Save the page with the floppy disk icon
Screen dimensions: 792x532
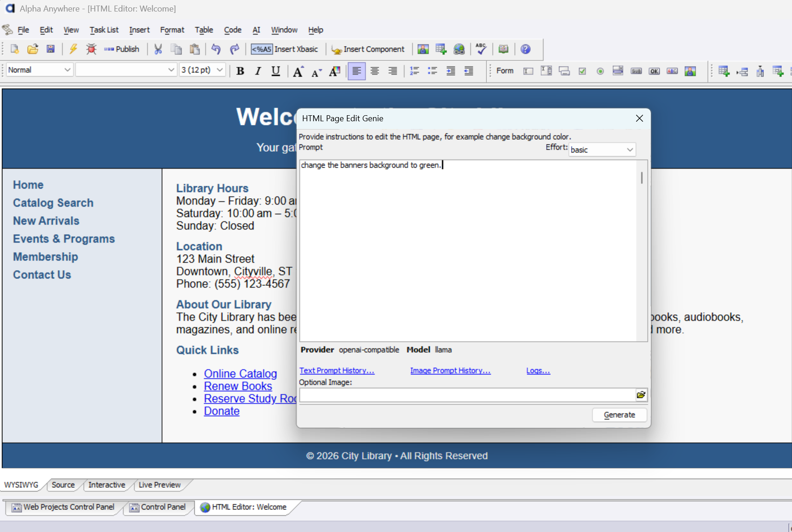pyautogui.click(x=51, y=49)
